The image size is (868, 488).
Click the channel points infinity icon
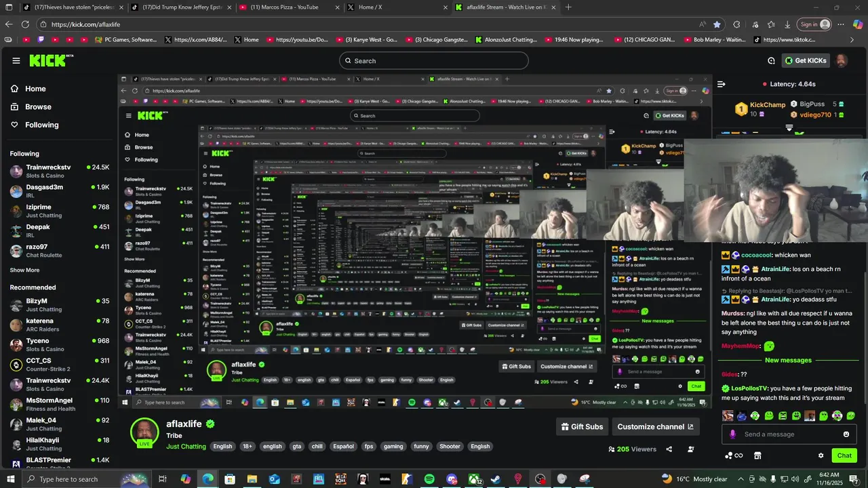tap(734, 455)
